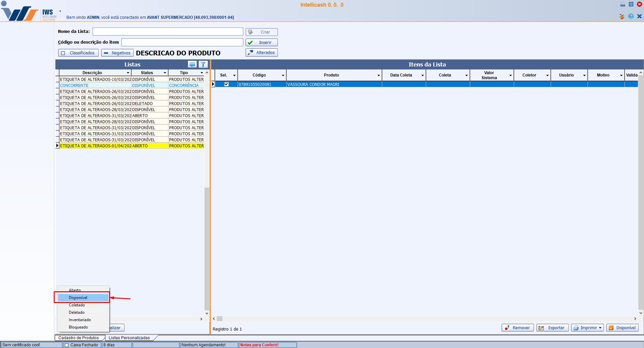Click the Nome da Lista input field

(168, 32)
